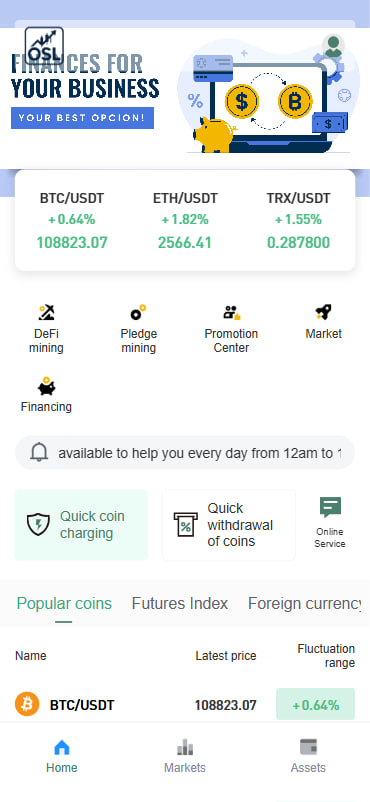370x802 pixels.
Task: Click the user profile avatar icon
Action: pos(333,46)
